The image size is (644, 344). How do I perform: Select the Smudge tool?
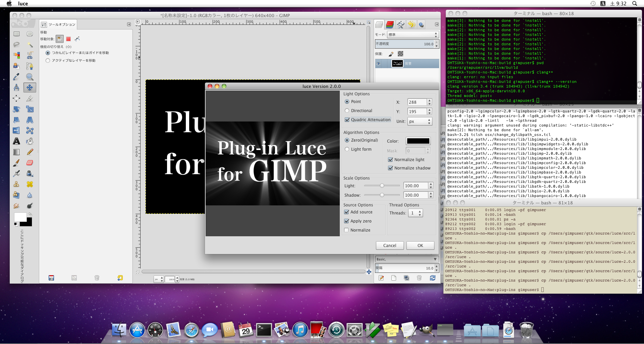[16, 206]
